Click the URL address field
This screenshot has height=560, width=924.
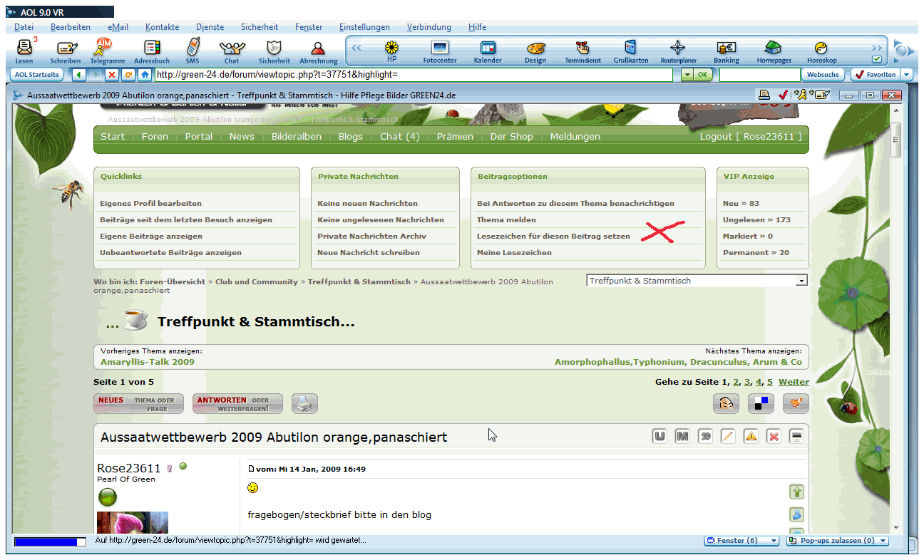click(x=414, y=74)
